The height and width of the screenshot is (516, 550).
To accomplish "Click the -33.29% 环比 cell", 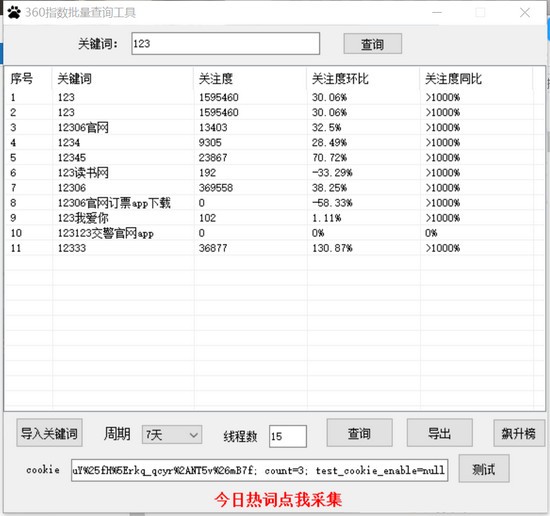I will 332,173.
